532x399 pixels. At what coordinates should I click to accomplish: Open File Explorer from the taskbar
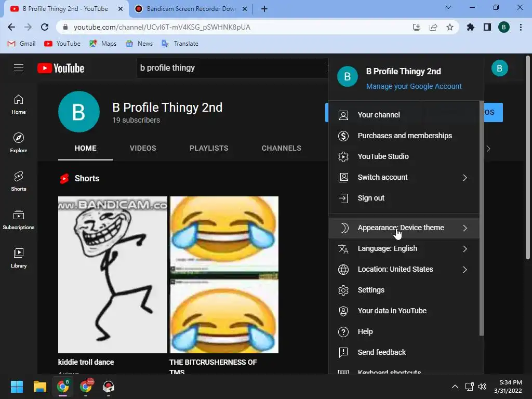coord(39,387)
